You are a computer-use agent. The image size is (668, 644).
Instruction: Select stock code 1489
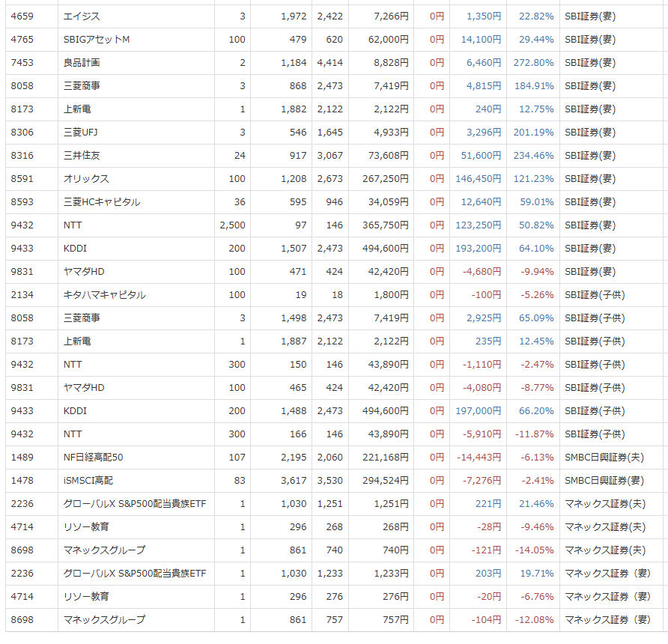22,458
